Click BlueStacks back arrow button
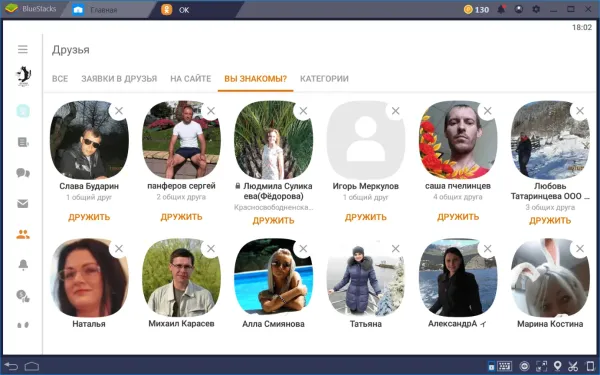This screenshot has width=600, height=375. [x=11, y=366]
